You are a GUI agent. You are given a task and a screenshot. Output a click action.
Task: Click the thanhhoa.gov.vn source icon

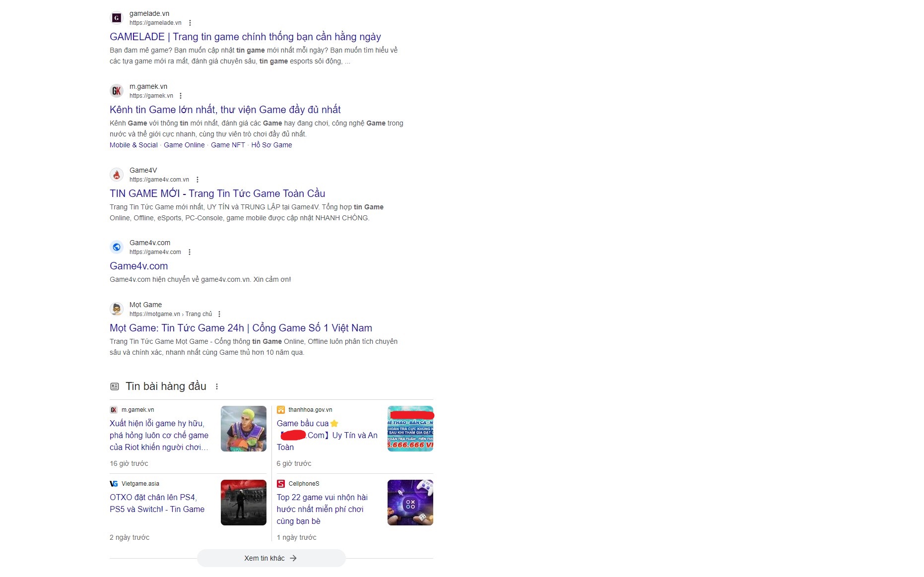pyautogui.click(x=281, y=410)
